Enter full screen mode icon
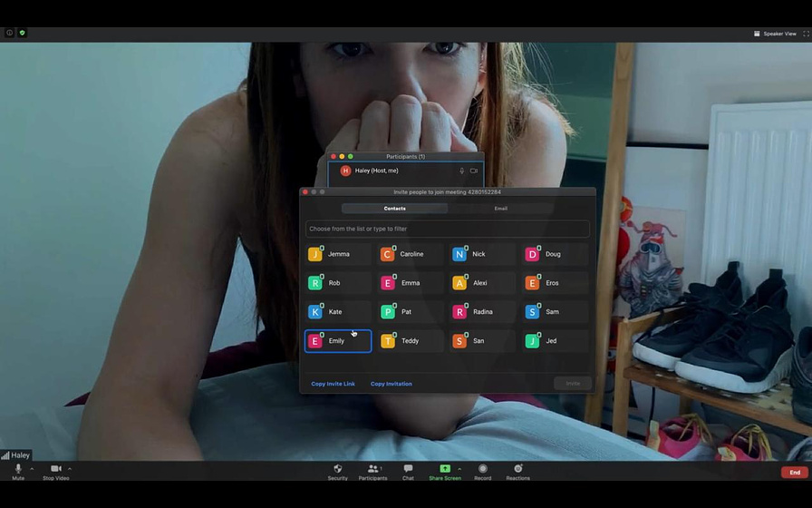The height and width of the screenshot is (508, 812). coord(806,34)
